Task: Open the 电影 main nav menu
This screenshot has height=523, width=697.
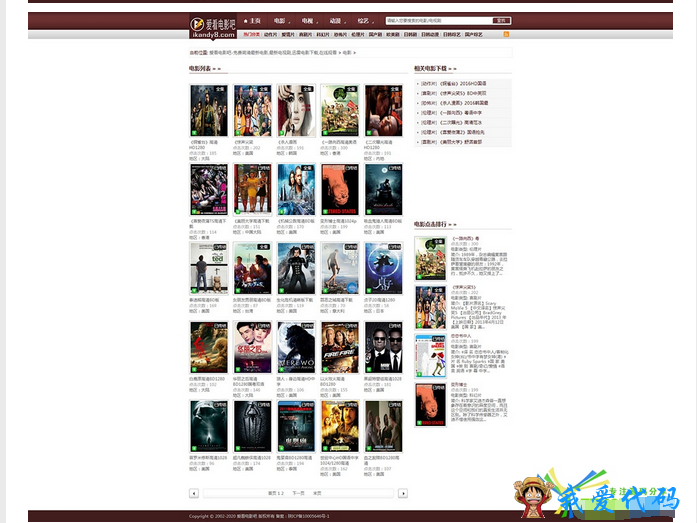Action: [x=281, y=21]
